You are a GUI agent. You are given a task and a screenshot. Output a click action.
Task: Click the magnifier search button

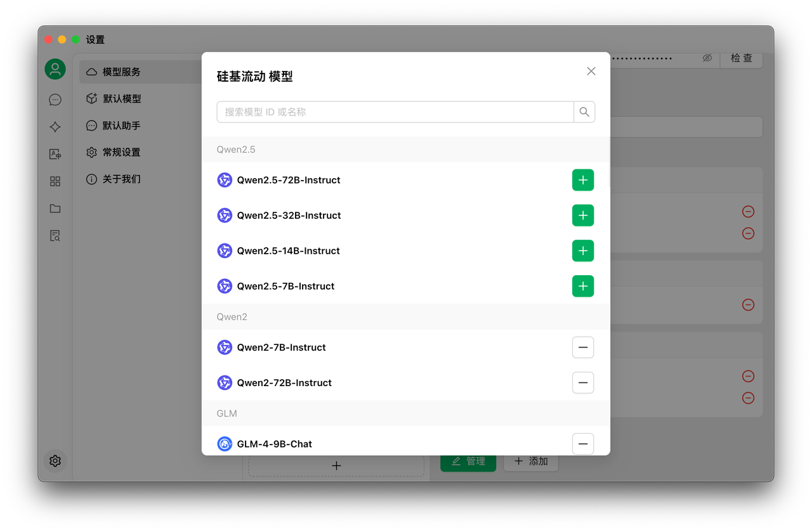[x=584, y=112]
